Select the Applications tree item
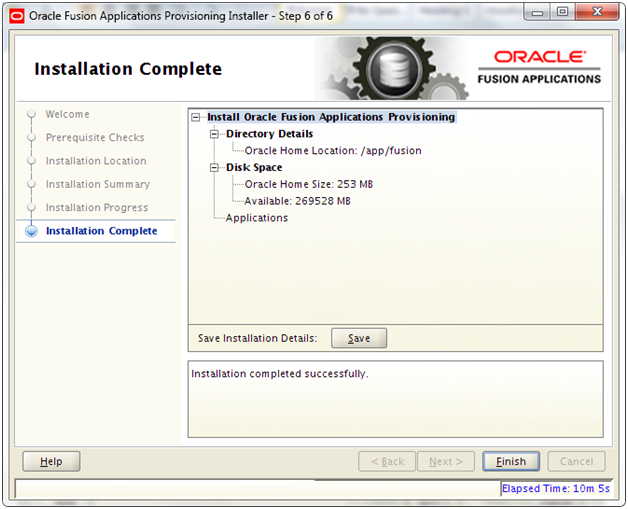This screenshot has height=509, width=628. 257,218
